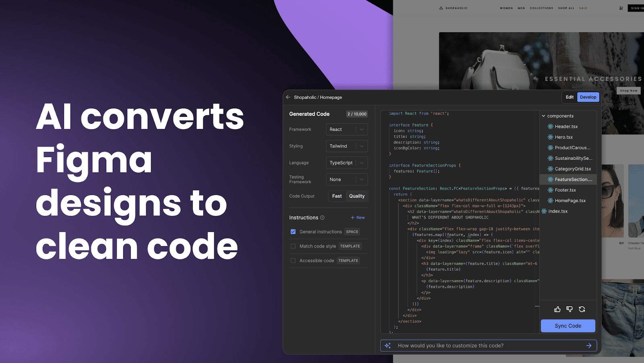This screenshot has width=644, height=363.
Task: Open the shopping cart icon in site header
Action: click(621, 8)
